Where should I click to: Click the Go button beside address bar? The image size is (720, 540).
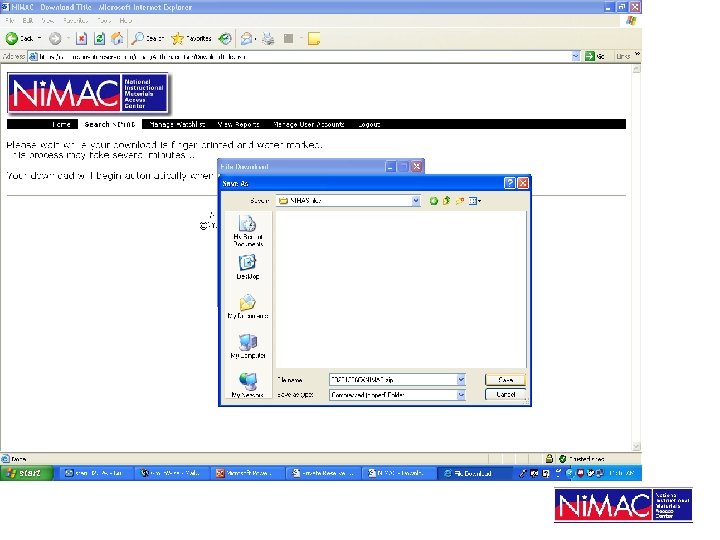pos(595,56)
